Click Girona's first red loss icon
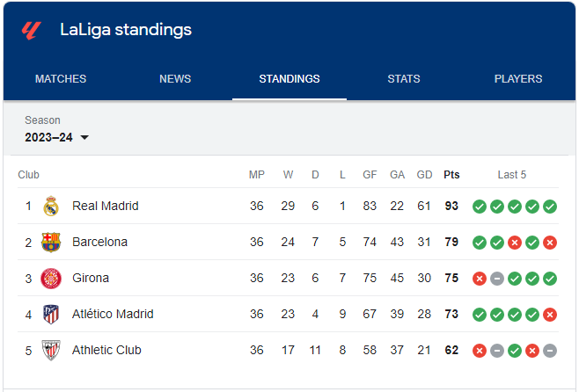Screen dimensions: 579x392 point(480,279)
